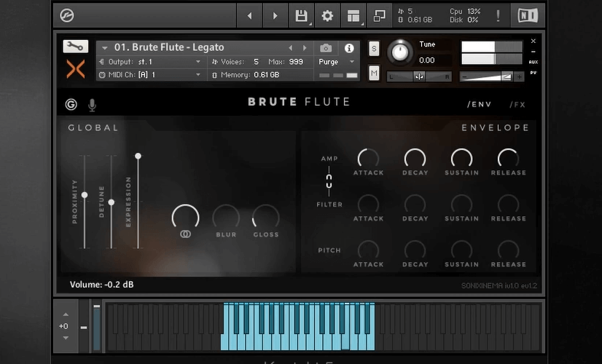
Task: Click the volume slider minus button
Action: pyautogui.click(x=464, y=76)
